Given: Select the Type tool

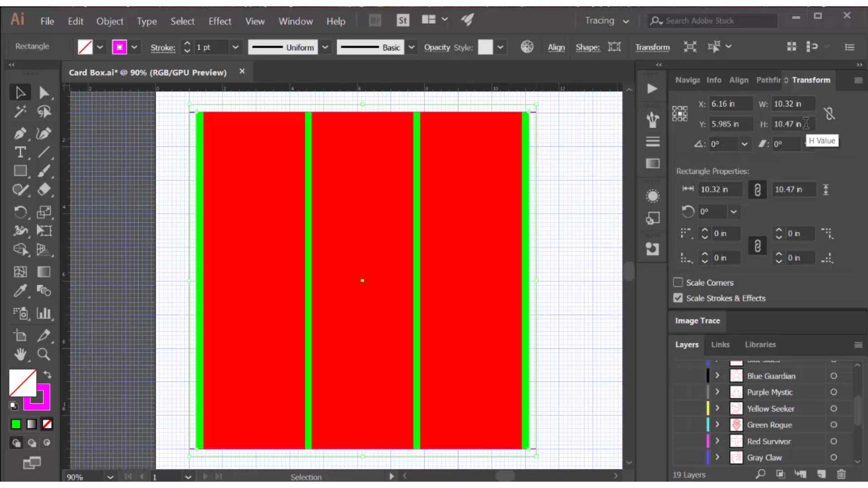Looking at the screenshot, I should 20,153.
